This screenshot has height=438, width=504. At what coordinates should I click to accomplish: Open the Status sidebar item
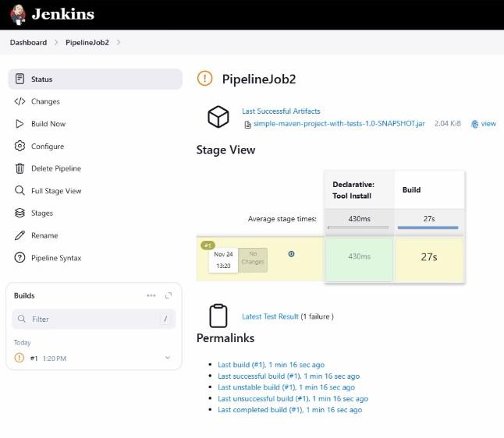click(x=95, y=79)
